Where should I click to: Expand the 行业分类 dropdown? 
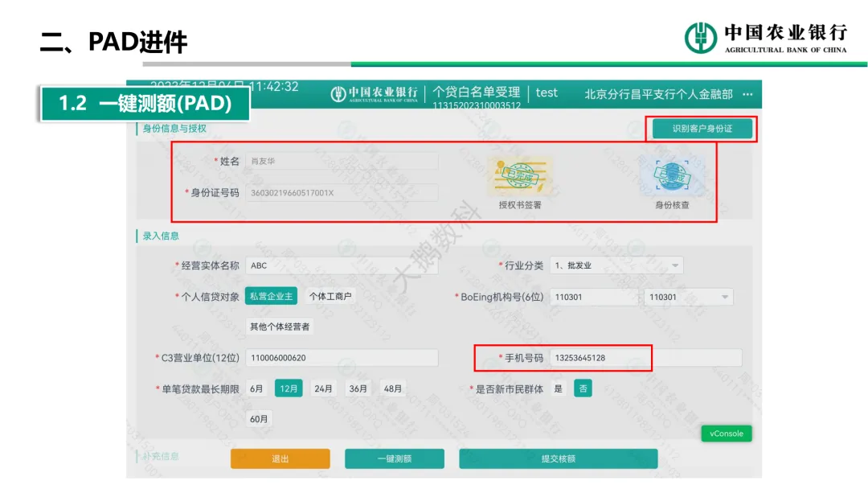pos(675,265)
